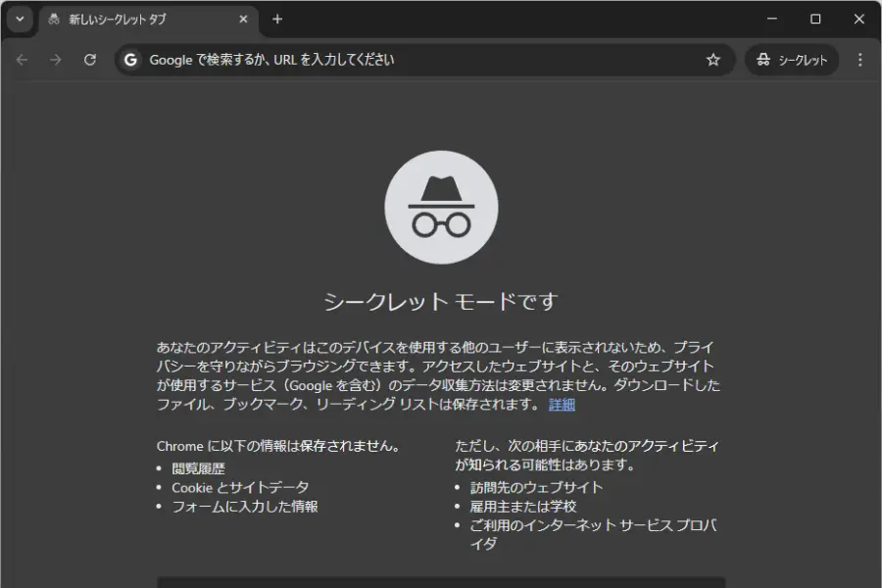Click the large incognito hat illustration
The height and width of the screenshot is (588, 882).
click(442, 207)
